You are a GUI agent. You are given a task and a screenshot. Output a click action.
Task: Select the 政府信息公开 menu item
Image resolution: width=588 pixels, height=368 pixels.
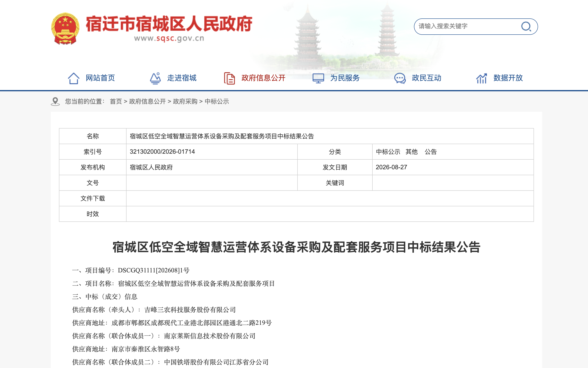point(263,78)
